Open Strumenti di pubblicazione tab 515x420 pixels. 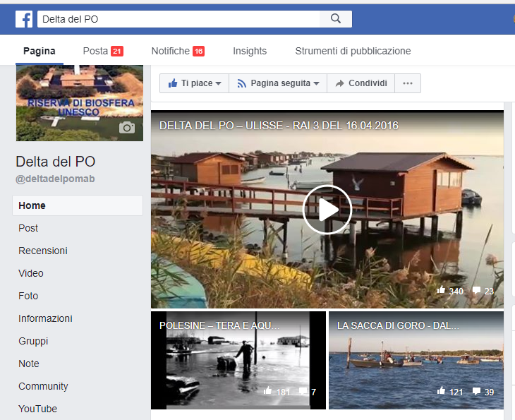click(x=353, y=52)
